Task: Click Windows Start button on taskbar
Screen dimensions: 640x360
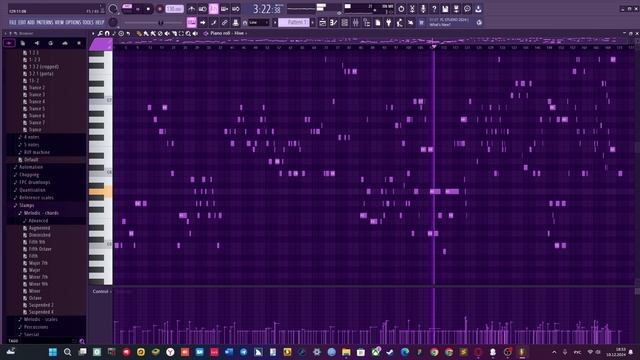Action: coord(53,352)
